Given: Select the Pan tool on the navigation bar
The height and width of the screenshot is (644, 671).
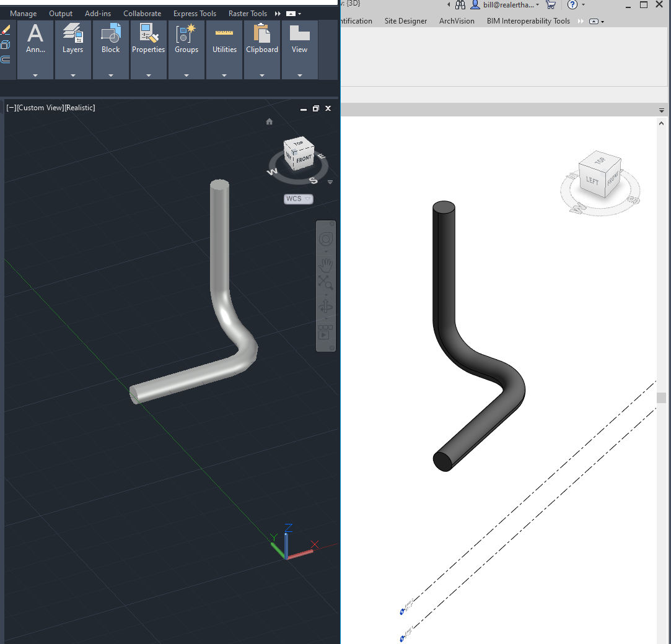Looking at the screenshot, I should 325,264.
